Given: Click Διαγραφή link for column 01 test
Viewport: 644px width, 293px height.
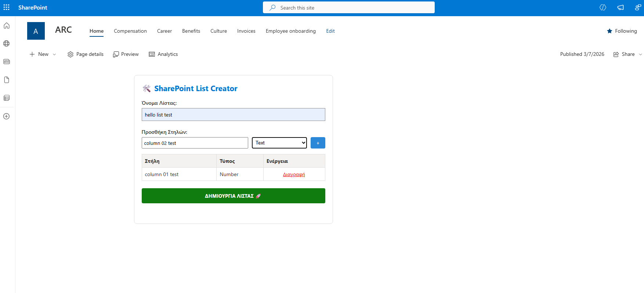Looking at the screenshot, I should click(294, 174).
